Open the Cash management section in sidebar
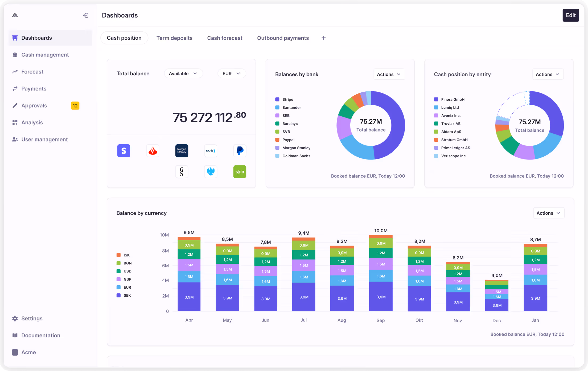 click(x=45, y=55)
